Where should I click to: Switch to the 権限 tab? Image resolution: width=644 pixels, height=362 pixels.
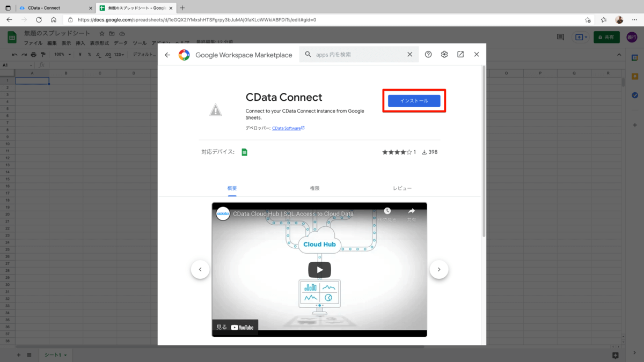(314, 188)
